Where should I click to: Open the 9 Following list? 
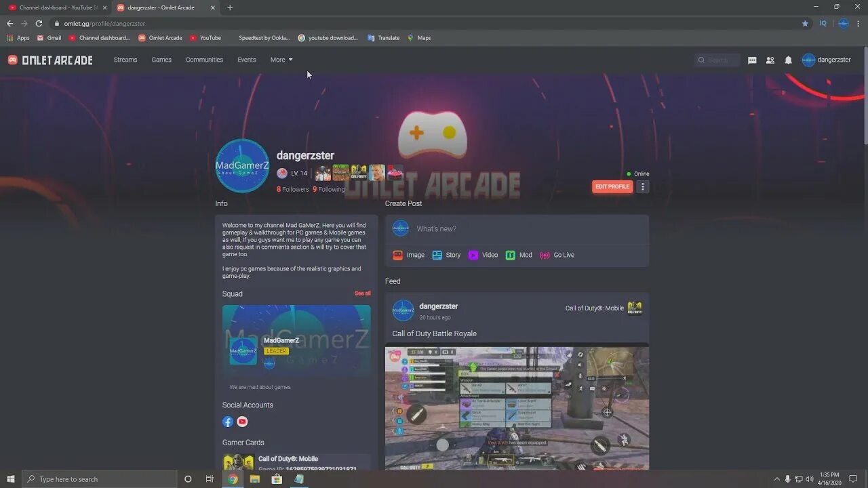(329, 189)
